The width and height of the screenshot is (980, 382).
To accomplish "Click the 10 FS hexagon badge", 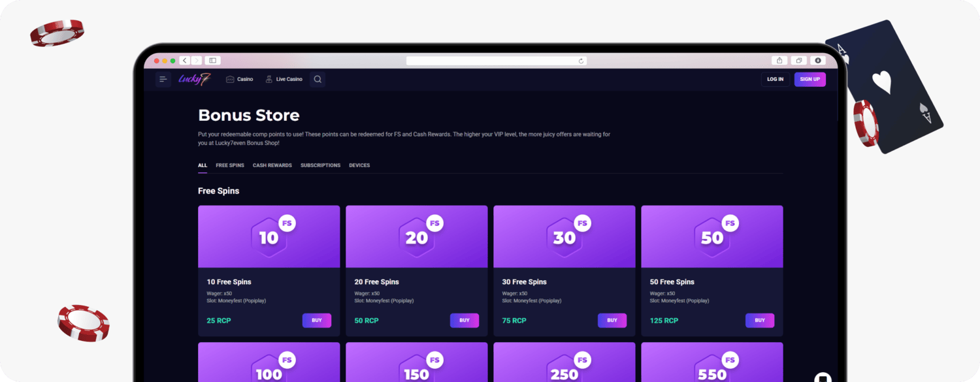I will click(269, 238).
